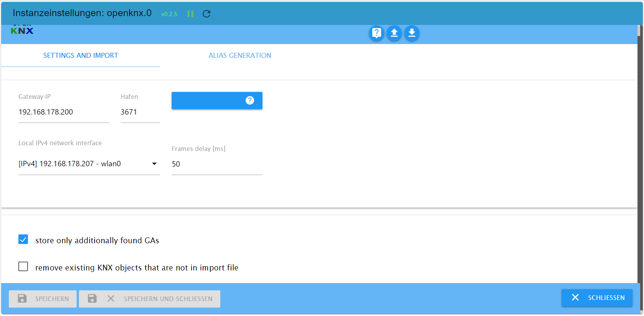
Task: Enable store only additionally found GAs
Action: coord(23,239)
